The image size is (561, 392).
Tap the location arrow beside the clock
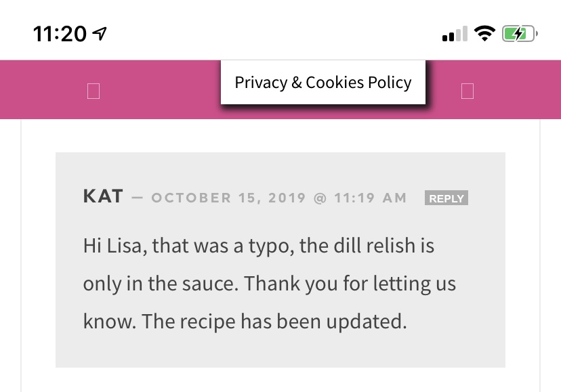(x=100, y=34)
